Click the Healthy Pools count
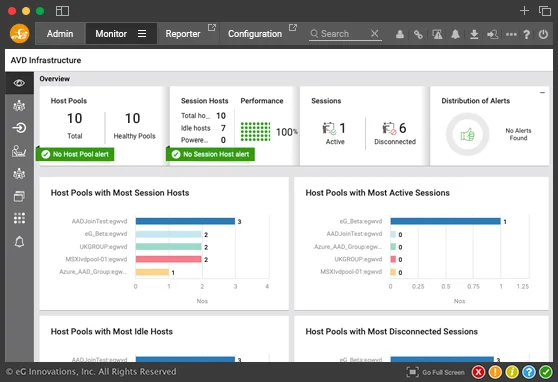 (132, 119)
